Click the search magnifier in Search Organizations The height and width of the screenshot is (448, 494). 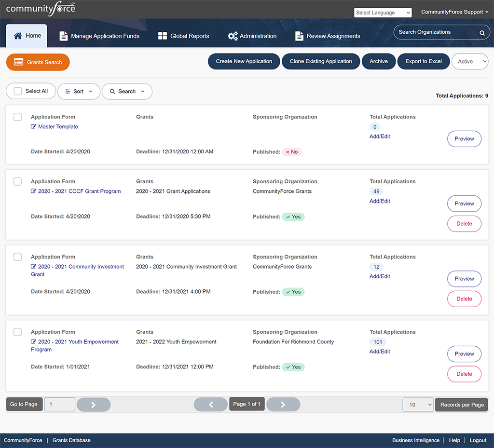pyautogui.click(x=481, y=33)
